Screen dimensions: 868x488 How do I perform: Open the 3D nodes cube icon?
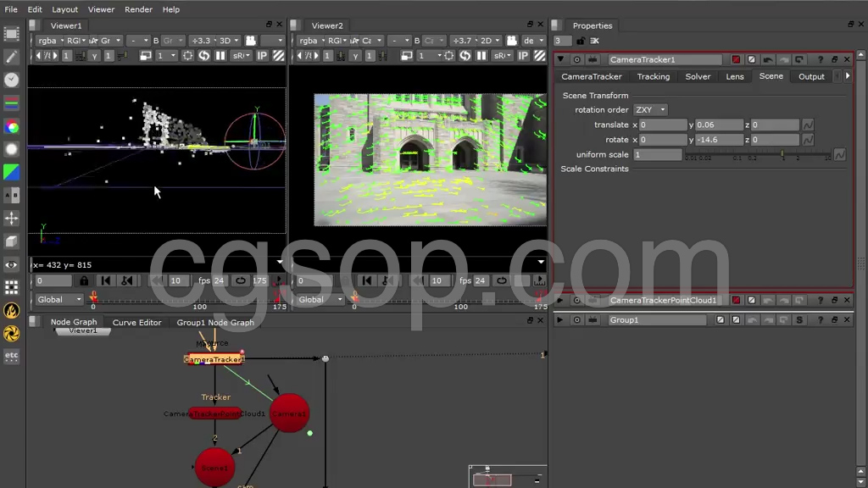pyautogui.click(x=11, y=241)
